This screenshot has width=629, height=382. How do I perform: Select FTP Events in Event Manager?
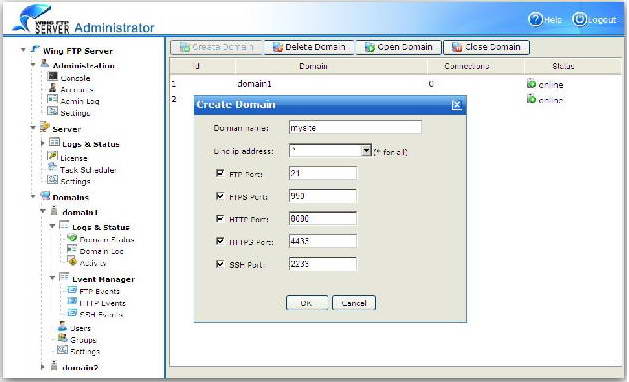click(x=99, y=291)
